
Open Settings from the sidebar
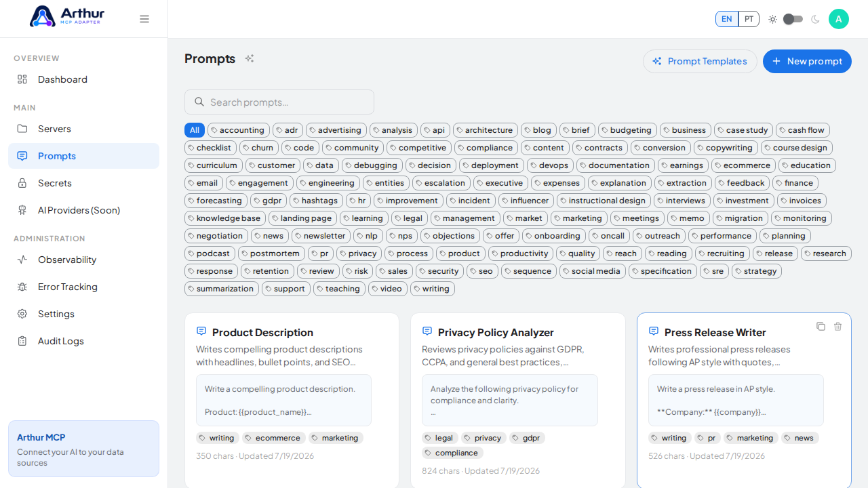click(x=83, y=314)
